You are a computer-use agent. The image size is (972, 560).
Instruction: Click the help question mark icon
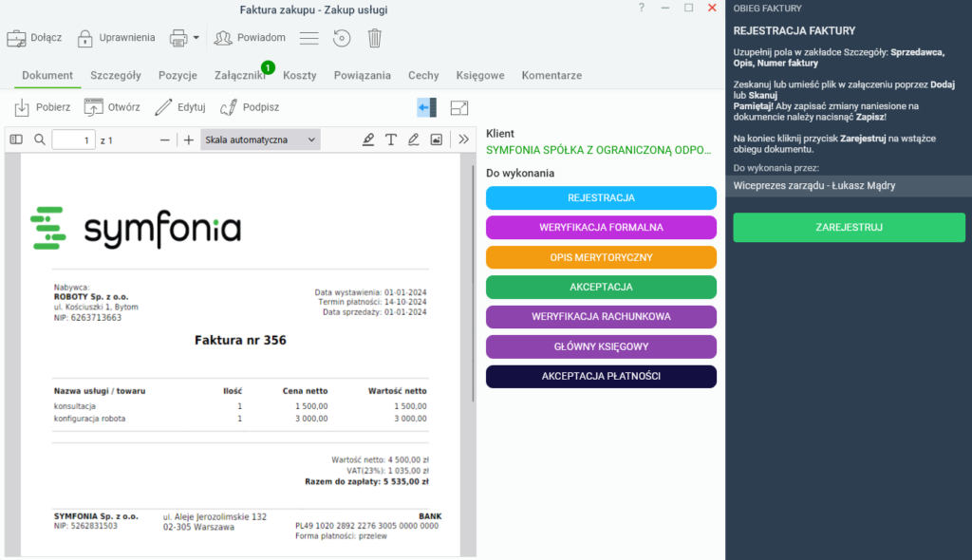point(642,8)
